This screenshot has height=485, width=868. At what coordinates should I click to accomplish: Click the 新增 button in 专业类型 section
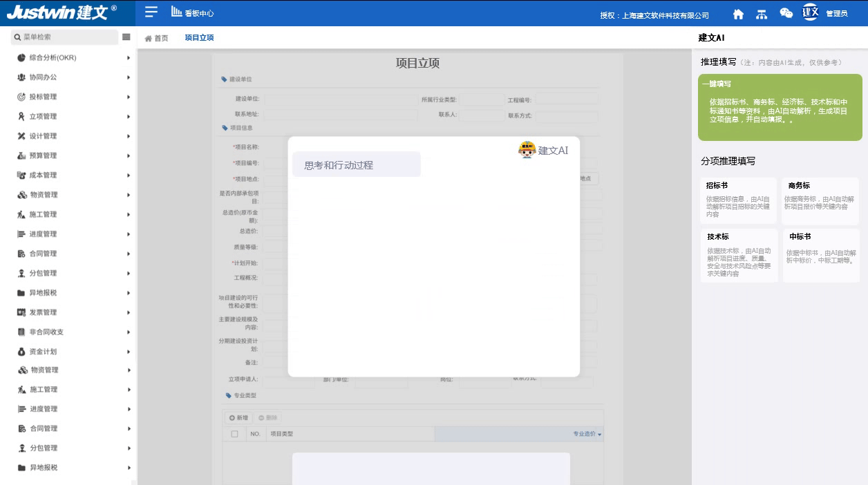[x=238, y=418]
